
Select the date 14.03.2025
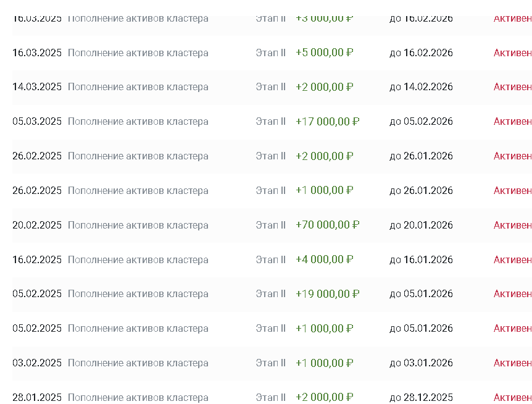pyautogui.click(x=37, y=87)
